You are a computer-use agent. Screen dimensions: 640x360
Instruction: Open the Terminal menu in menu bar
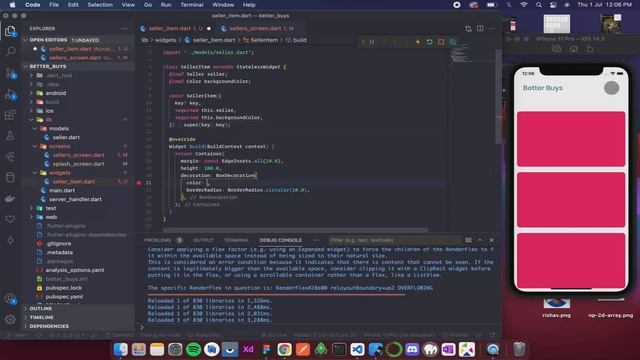point(192,5)
